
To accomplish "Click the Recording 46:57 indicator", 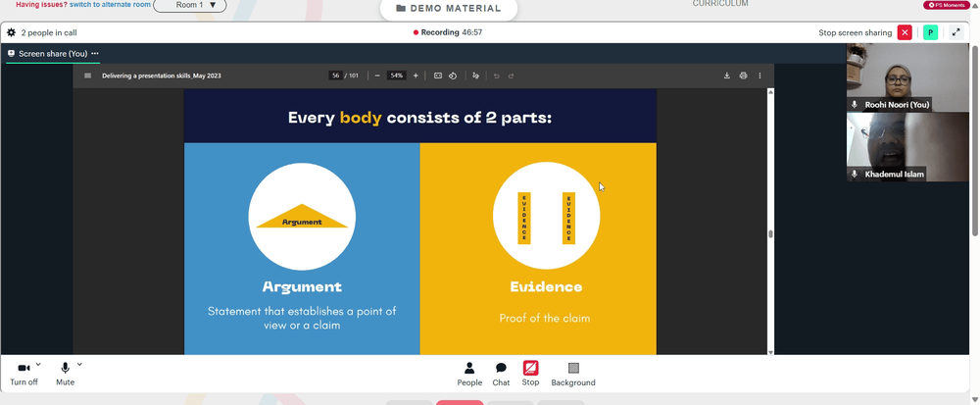I will click(448, 32).
